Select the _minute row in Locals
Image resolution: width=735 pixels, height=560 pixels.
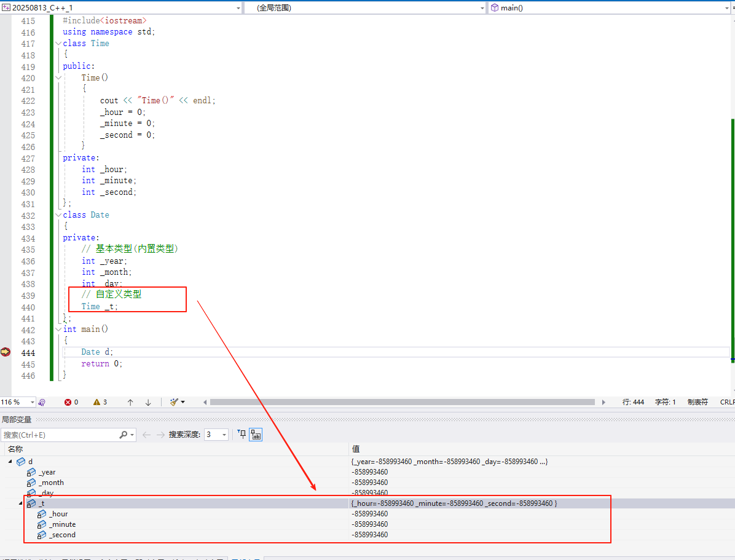[x=367, y=524]
